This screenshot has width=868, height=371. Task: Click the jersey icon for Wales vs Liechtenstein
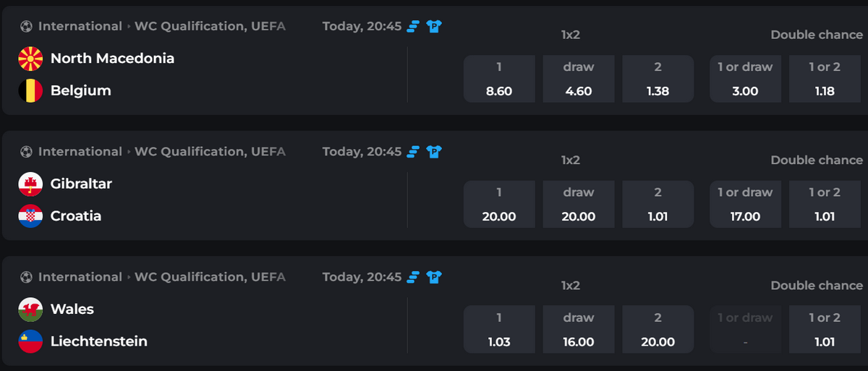[434, 278]
